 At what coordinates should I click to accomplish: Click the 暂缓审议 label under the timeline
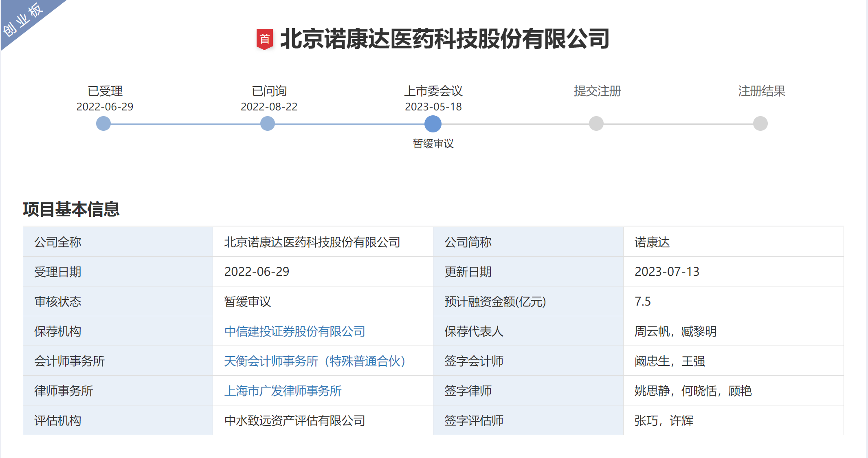pos(433,143)
